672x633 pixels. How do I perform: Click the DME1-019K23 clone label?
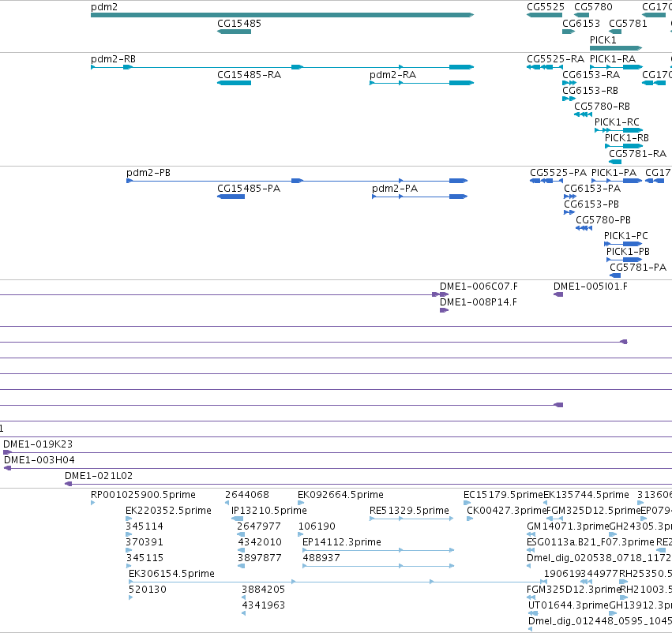click(38, 444)
